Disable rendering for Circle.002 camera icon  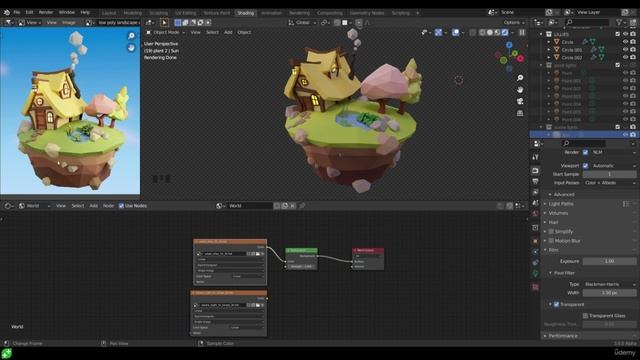633,57
